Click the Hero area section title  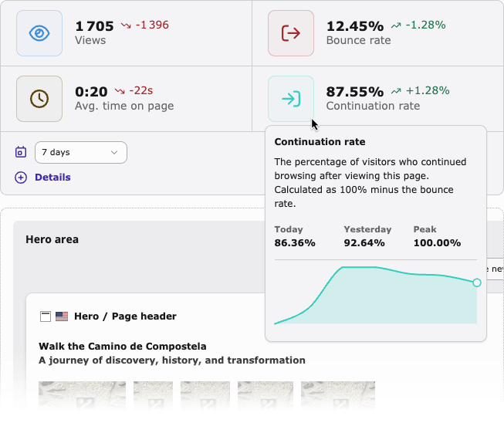52,239
